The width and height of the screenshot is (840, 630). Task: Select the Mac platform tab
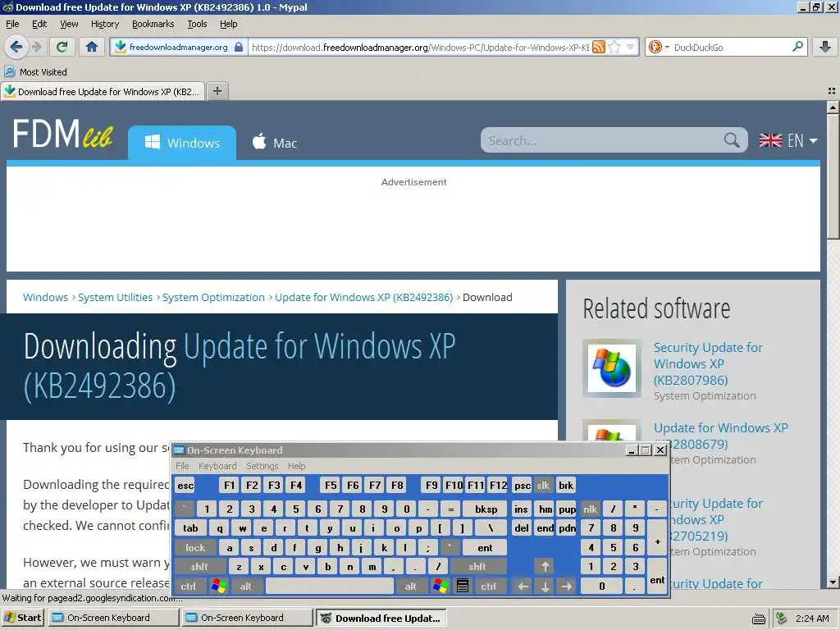274,143
